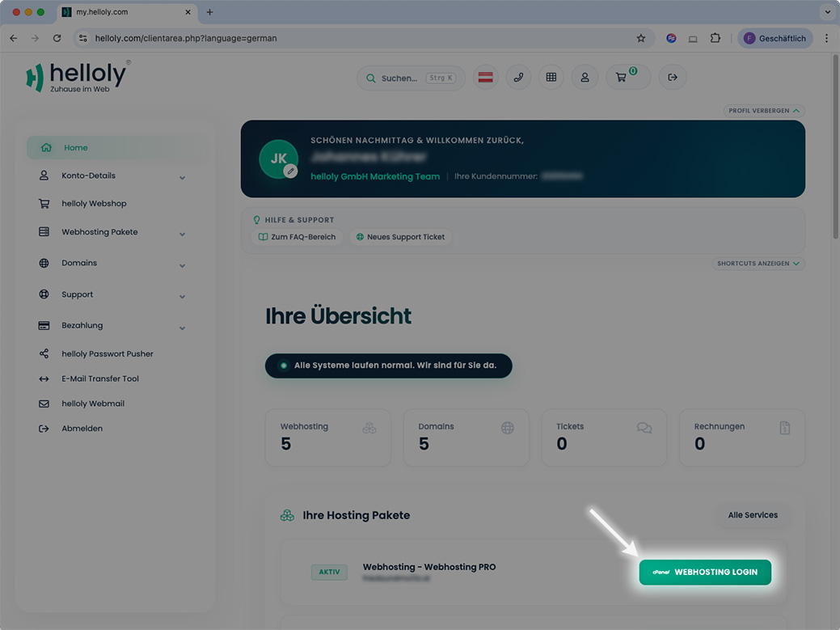Click the Hosting Pakete cubes icon
The image size is (840, 630).
pos(287,515)
